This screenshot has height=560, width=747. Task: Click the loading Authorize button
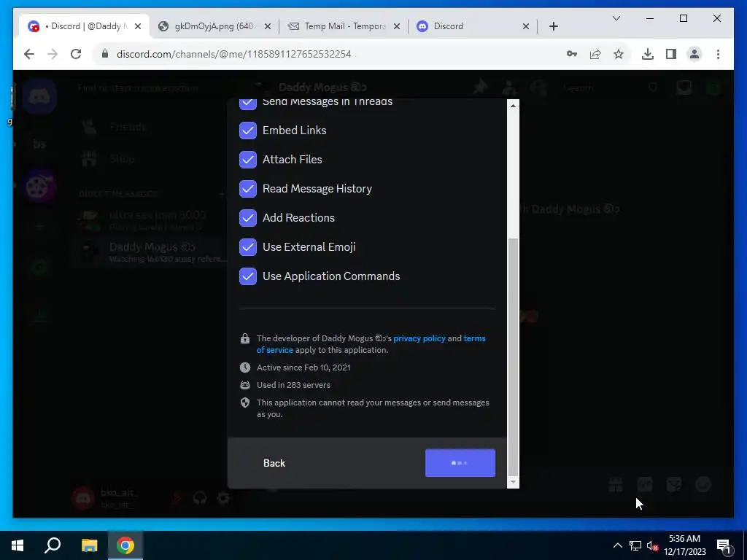tap(460, 463)
